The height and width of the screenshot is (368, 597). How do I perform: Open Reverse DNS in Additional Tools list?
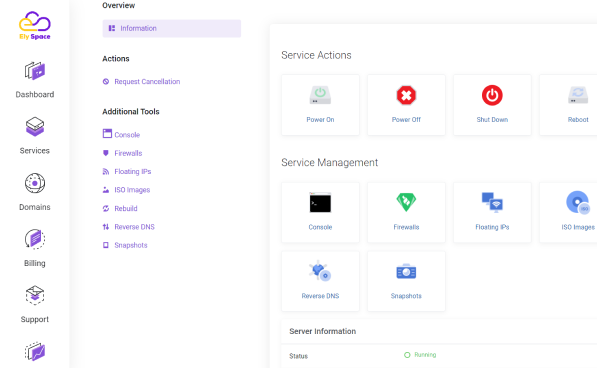point(134,227)
